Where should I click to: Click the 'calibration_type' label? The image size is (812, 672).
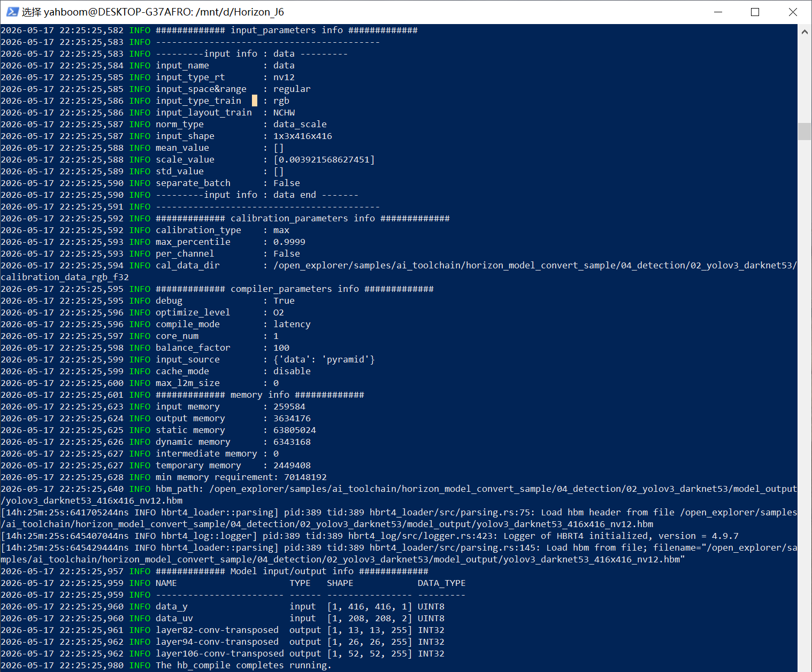[x=198, y=230]
